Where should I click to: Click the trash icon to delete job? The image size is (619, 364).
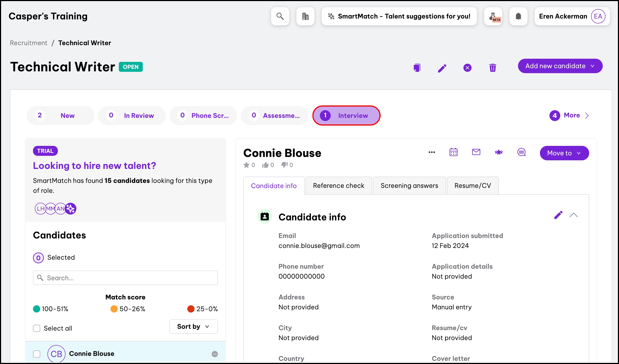point(492,68)
